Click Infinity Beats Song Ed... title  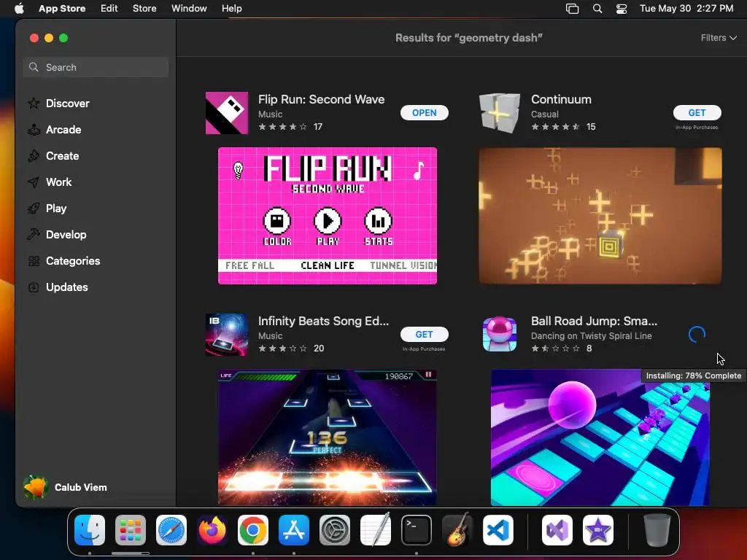[x=323, y=321]
